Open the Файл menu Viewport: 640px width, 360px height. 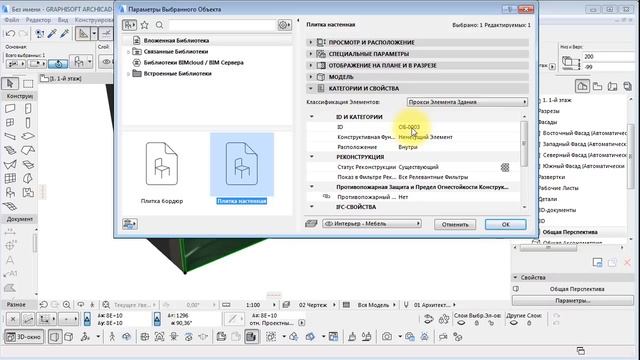coord(12,20)
